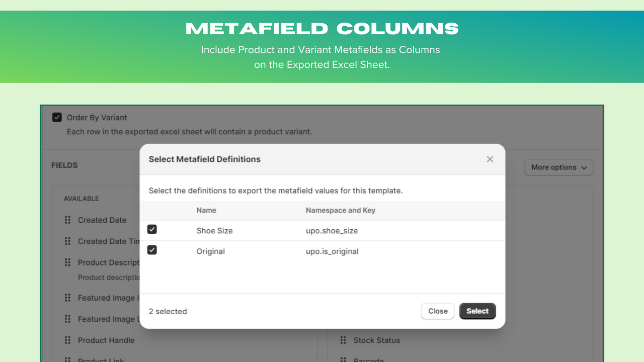Select the Namespace and Key column header
This screenshot has width=644, height=362.
click(341, 210)
